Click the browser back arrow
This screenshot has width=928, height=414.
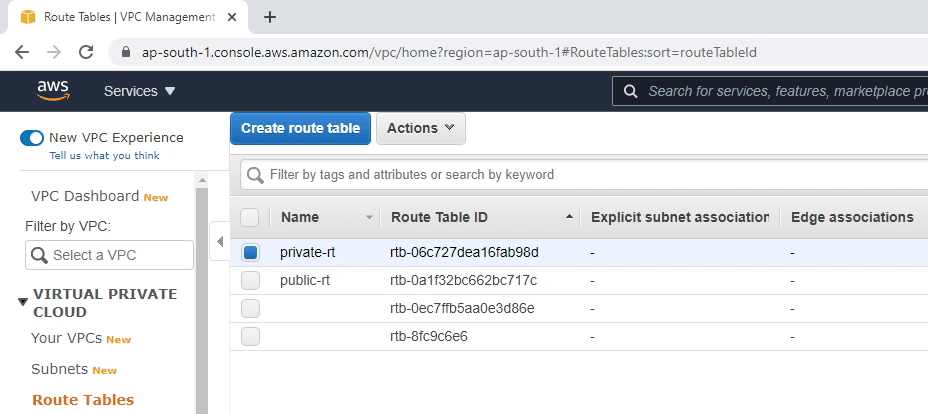click(x=22, y=52)
